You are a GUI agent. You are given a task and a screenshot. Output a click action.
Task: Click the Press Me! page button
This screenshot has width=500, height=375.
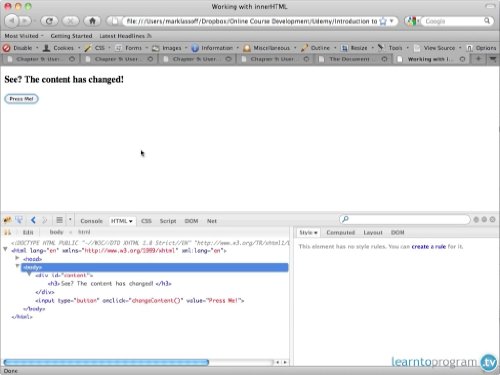(x=21, y=99)
